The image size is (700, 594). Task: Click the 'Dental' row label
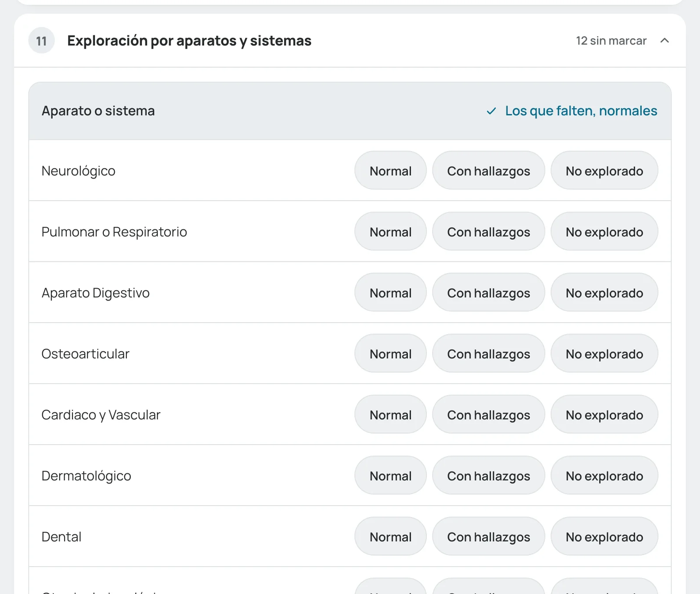point(61,537)
